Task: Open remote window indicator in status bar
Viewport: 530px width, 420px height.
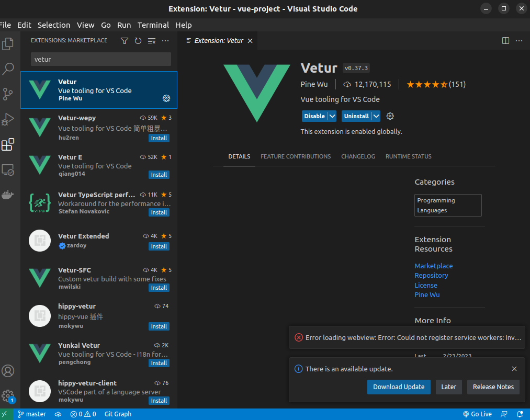Action: [x=5, y=414]
